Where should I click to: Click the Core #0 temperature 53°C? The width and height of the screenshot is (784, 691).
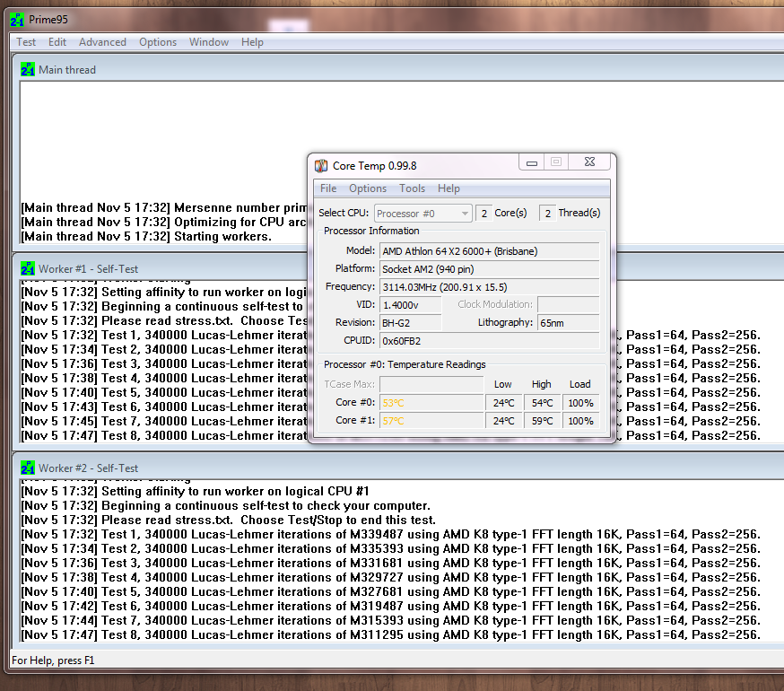pos(432,403)
